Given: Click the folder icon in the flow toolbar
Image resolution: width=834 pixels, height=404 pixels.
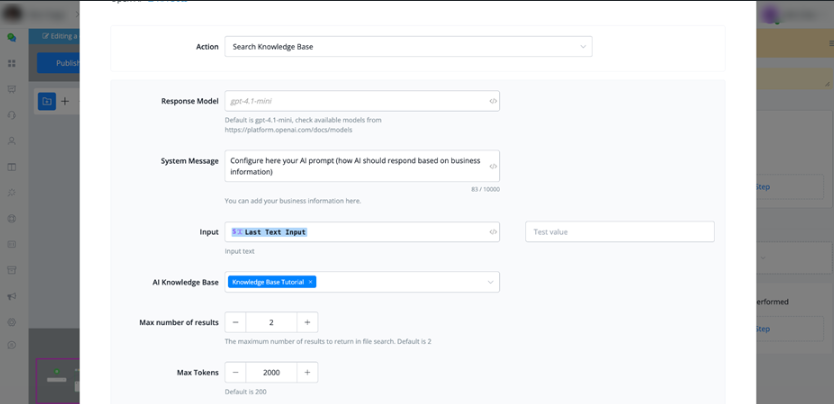Looking at the screenshot, I should [x=46, y=101].
